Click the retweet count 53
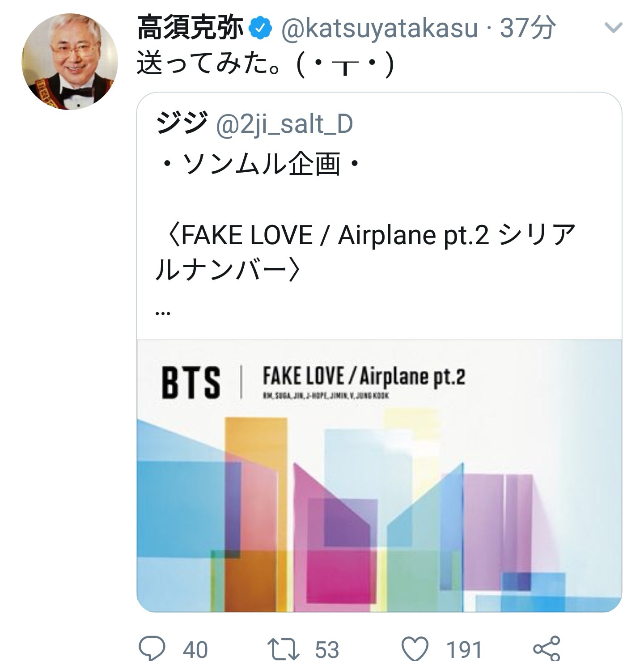The height and width of the screenshot is (661, 644). (327, 649)
